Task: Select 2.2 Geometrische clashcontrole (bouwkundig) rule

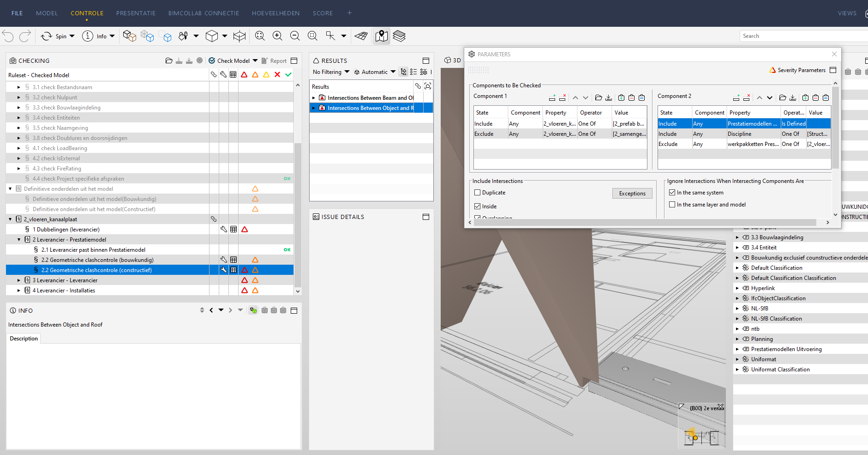Action: point(97,260)
